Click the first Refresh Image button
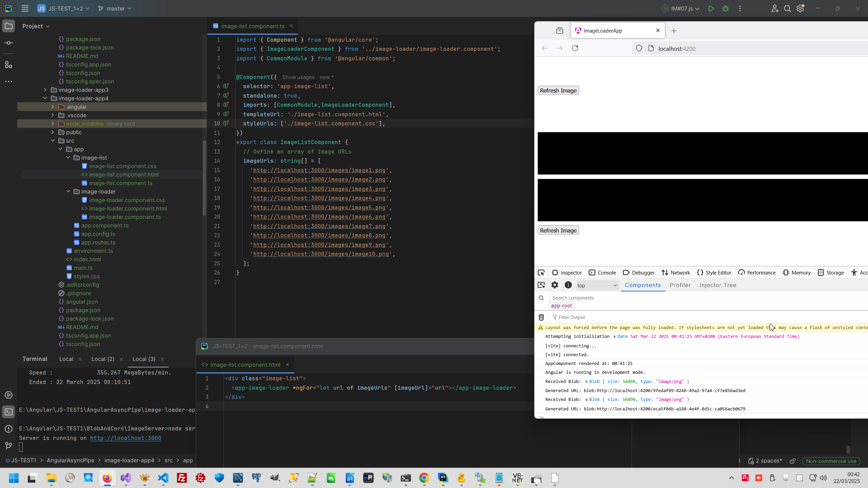 (x=558, y=90)
